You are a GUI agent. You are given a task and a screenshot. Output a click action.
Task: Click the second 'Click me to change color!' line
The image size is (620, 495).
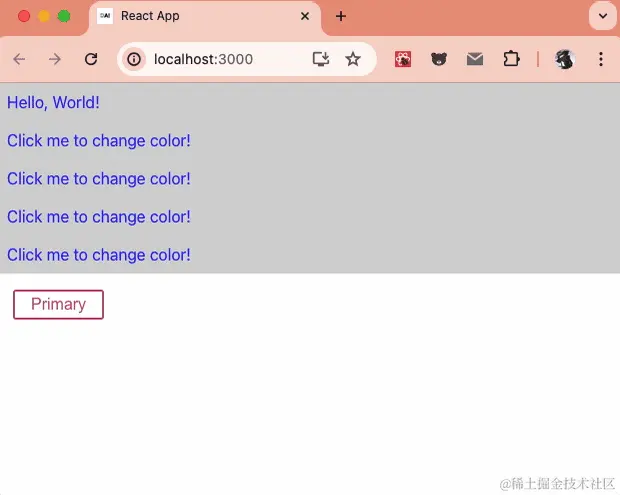(99, 179)
